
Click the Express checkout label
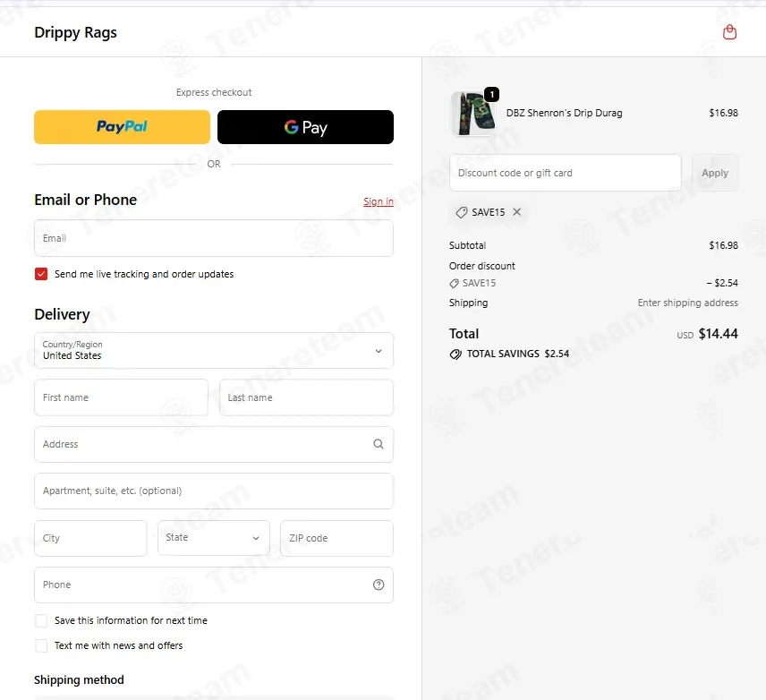point(214,92)
